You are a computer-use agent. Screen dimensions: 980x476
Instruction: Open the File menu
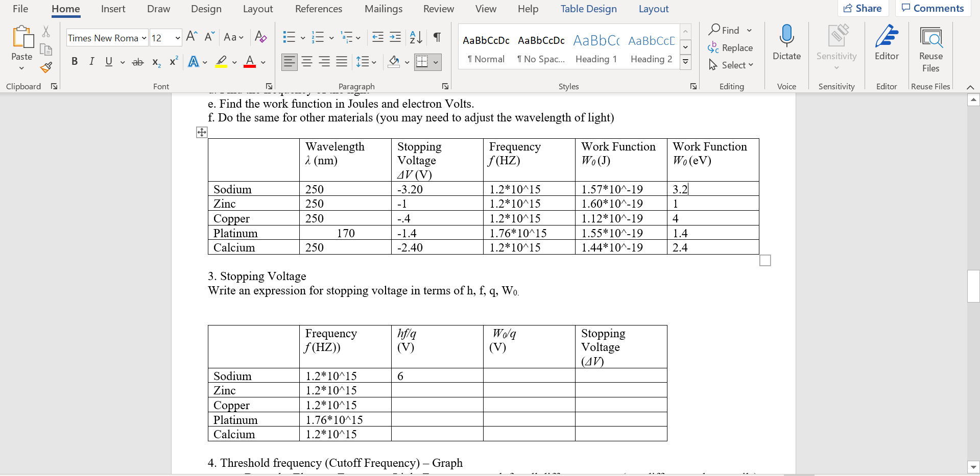tap(20, 9)
